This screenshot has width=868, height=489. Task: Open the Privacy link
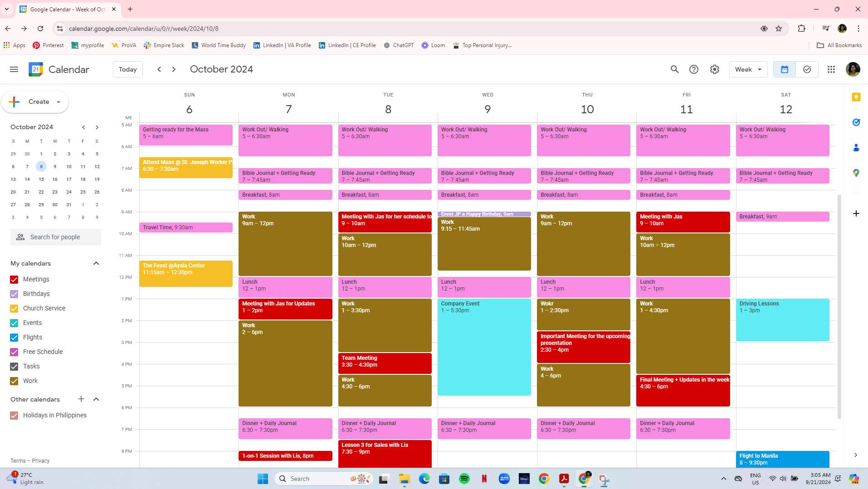pyautogui.click(x=41, y=461)
